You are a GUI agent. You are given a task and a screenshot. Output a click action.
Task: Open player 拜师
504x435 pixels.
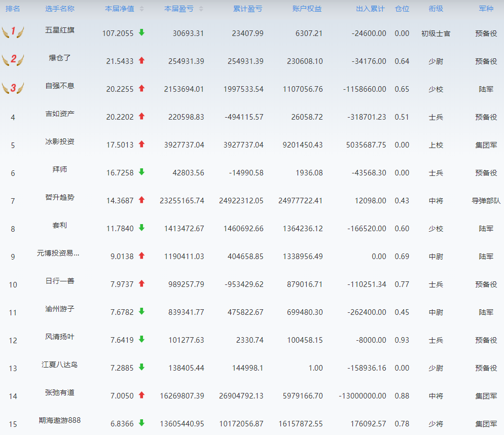(x=60, y=169)
